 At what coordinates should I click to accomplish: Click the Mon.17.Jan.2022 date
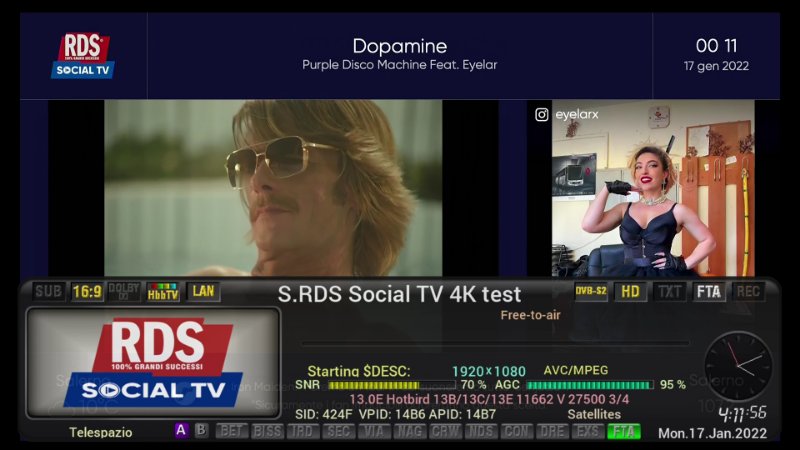click(x=712, y=433)
